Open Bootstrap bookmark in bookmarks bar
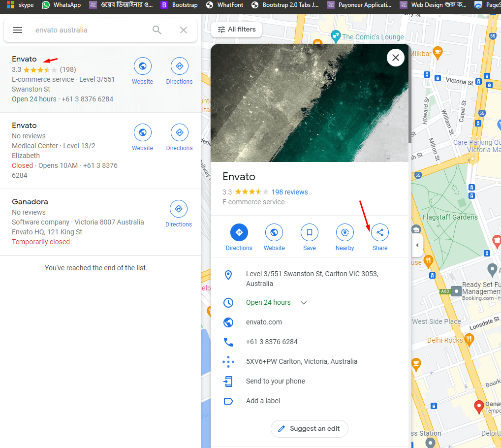Screen dimensions: 501x448 click(x=179, y=5)
